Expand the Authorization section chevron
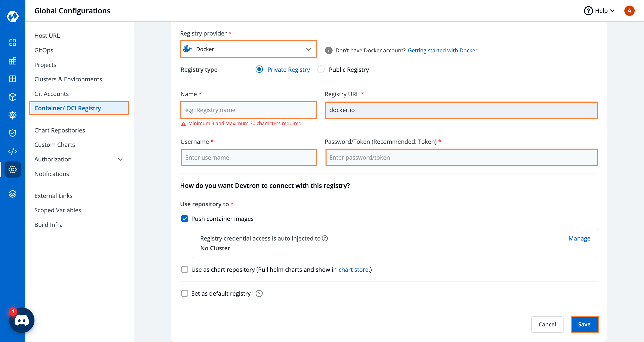 [120, 159]
